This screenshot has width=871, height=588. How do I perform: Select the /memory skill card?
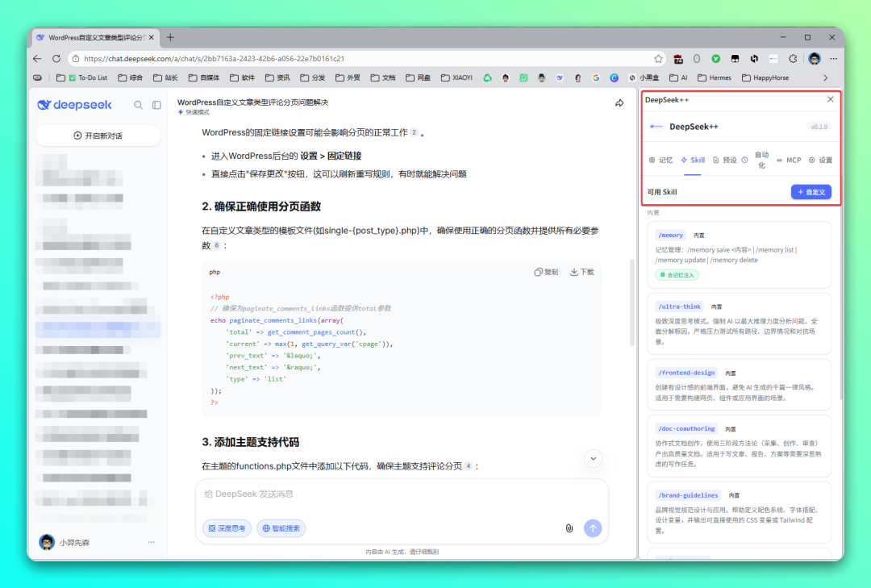[x=739, y=255]
